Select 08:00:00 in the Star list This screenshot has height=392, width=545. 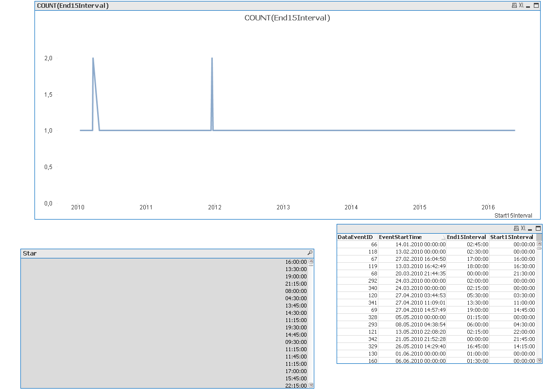[x=164, y=291]
